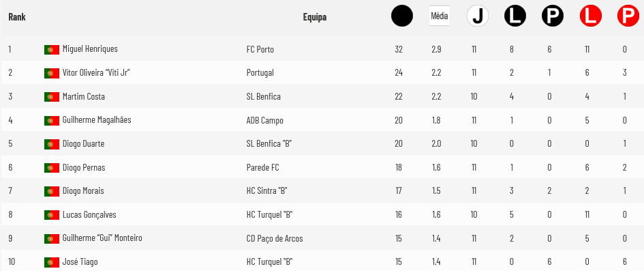Select the FC Porto team name
644x271 pixels.
(x=260, y=49)
